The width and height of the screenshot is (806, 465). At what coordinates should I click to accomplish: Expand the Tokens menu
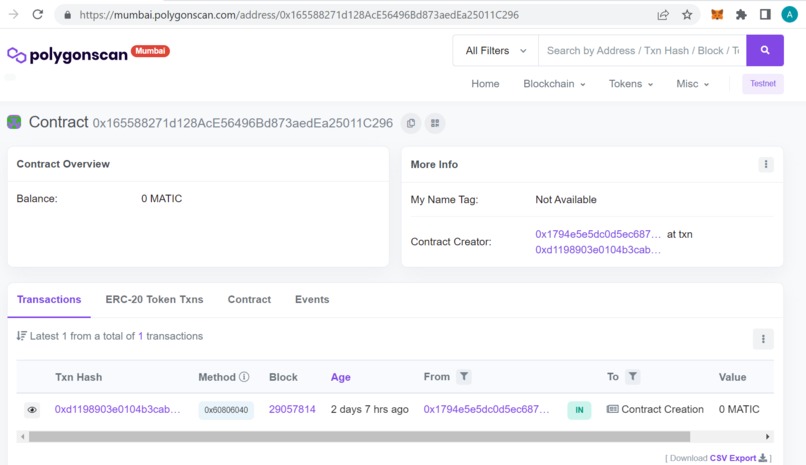click(631, 84)
